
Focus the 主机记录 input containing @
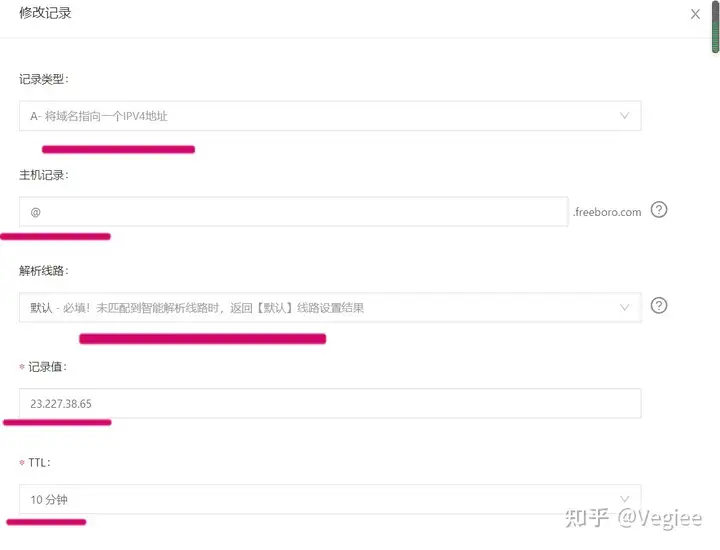(293, 212)
